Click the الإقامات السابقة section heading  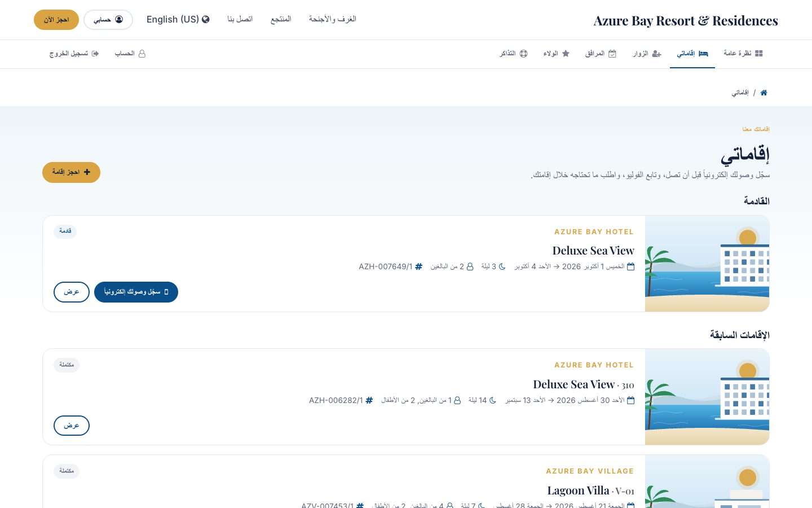point(740,335)
